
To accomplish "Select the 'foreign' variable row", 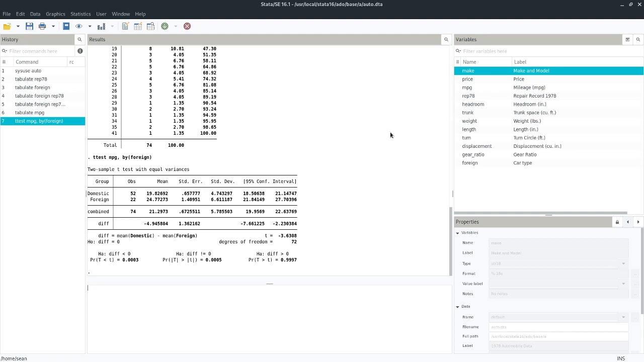I will pyautogui.click(x=548, y=163).
